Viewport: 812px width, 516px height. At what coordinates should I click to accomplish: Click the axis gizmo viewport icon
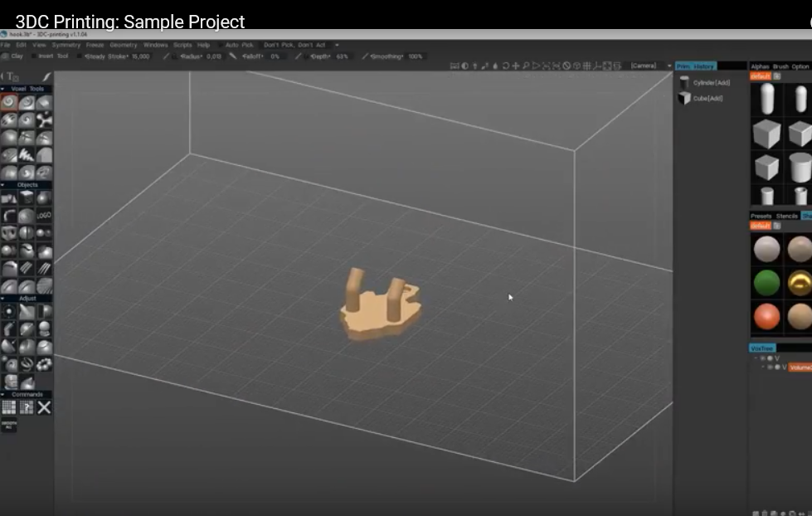pos(596,66)
